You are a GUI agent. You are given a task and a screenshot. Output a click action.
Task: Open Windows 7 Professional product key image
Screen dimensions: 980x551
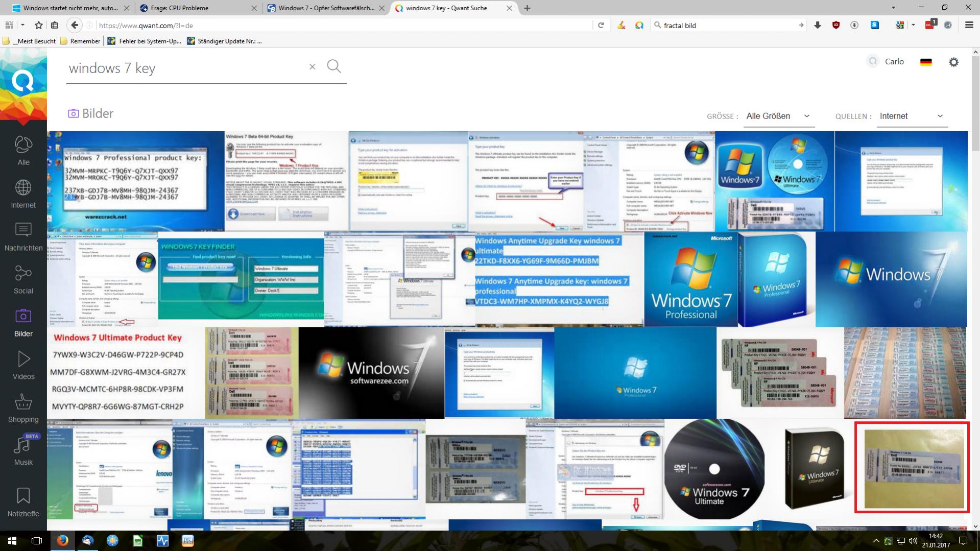tap(135, 181)
